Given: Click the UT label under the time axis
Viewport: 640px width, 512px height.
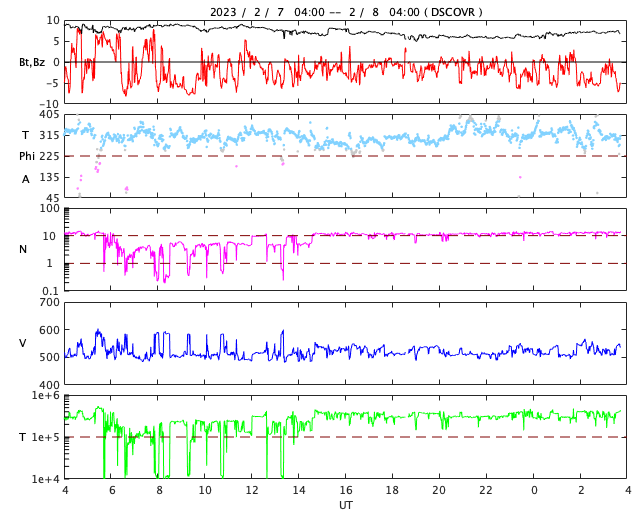Looking at the screenshot, I should (345, 505).
